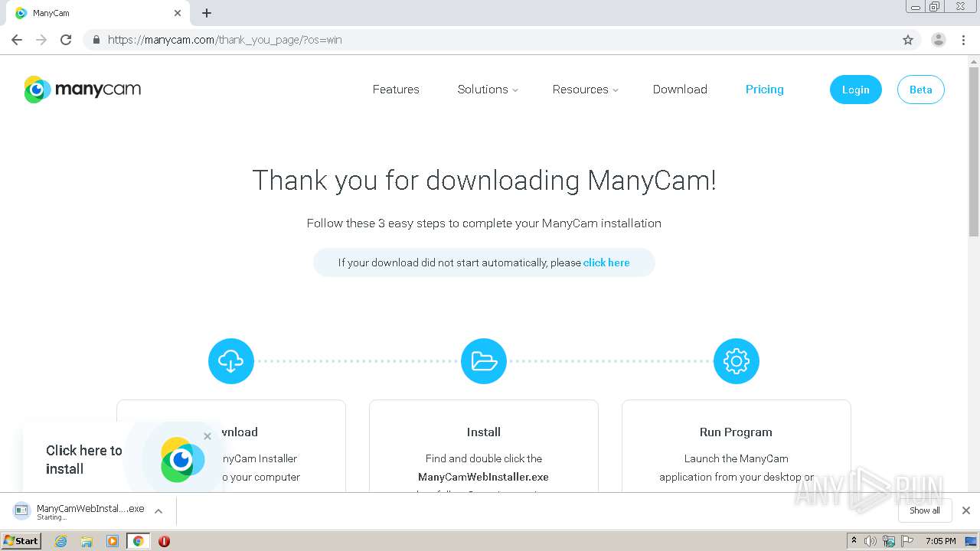Click the page vertical scrollbar thumb
Image resolution: width=980 pixels, height=551 pixels.
974,150
